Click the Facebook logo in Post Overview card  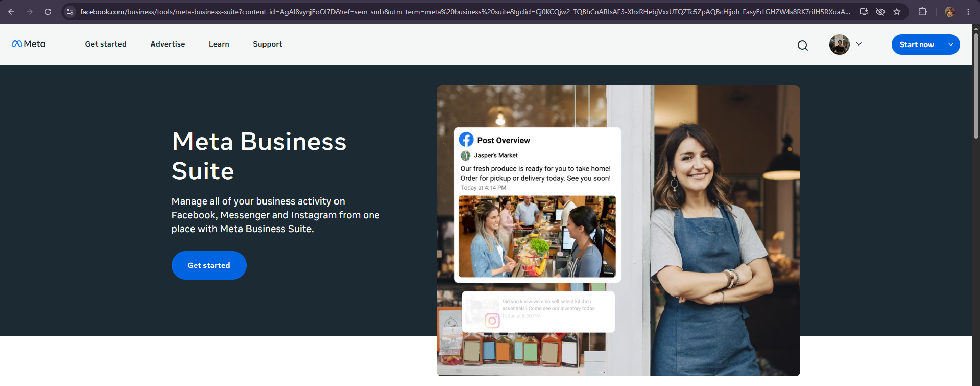point(466,140)
